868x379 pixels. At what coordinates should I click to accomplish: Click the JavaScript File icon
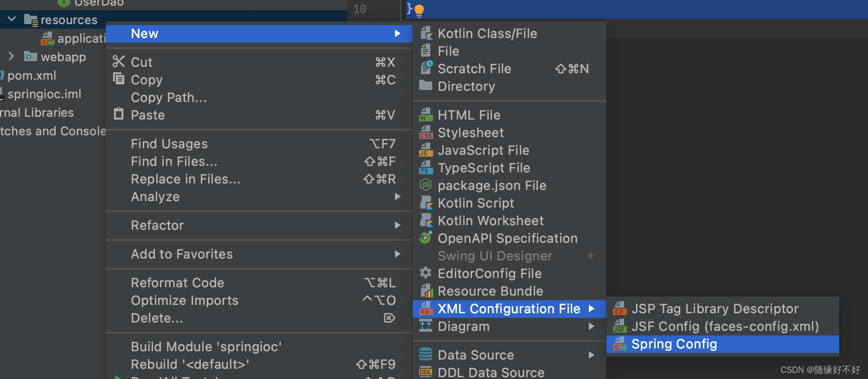426,150
